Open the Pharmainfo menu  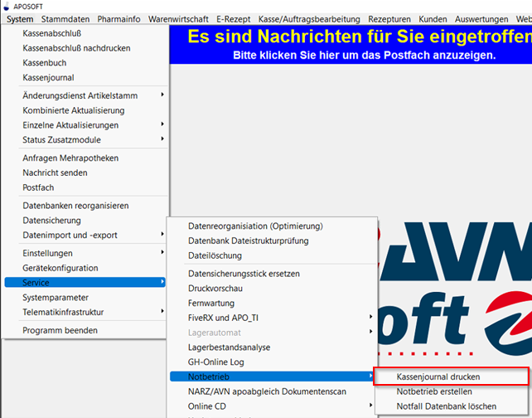(118, 19)
